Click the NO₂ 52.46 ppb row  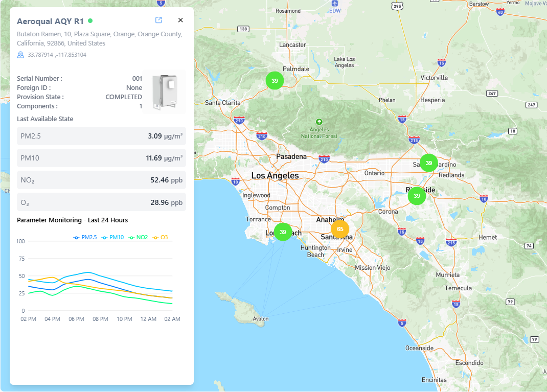coord(101,180)
